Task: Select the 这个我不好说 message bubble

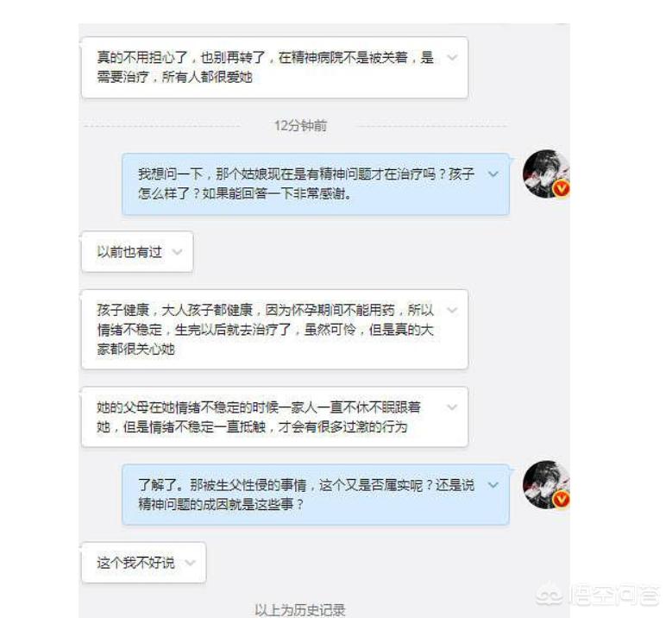Action: point(143,563)
